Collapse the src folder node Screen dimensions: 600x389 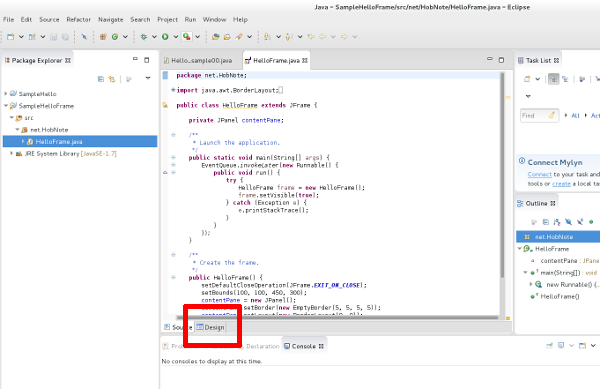pos(11,118)
